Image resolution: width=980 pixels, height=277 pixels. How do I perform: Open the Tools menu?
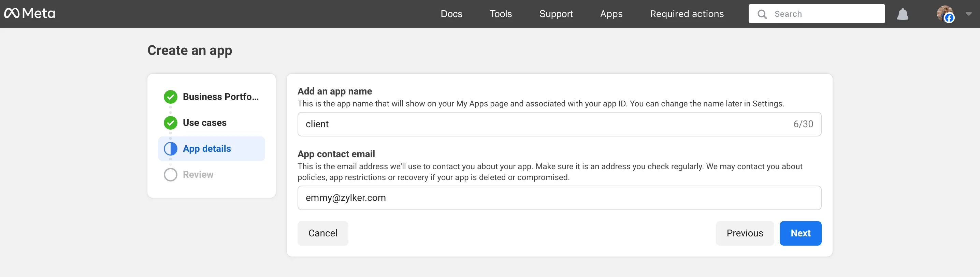point(501,14)
